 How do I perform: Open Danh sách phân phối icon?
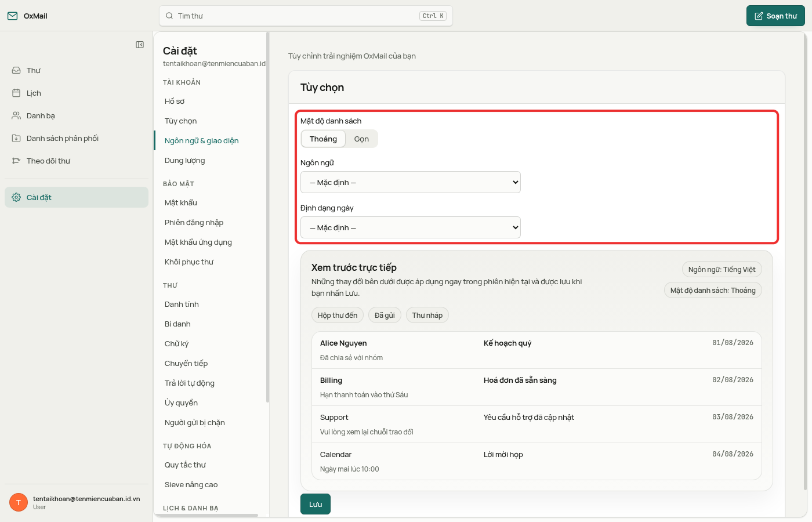click(x=16, y=138)
